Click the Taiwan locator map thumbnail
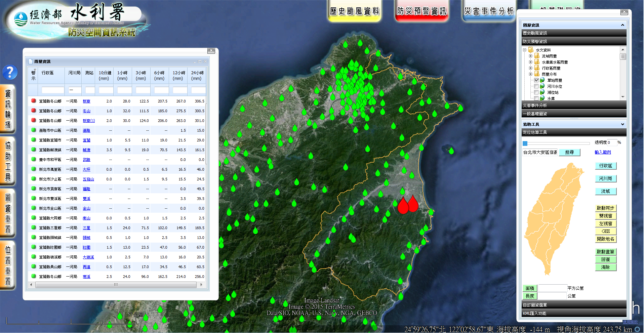Screen dimensions: 644x333 (x=554, y=218)
